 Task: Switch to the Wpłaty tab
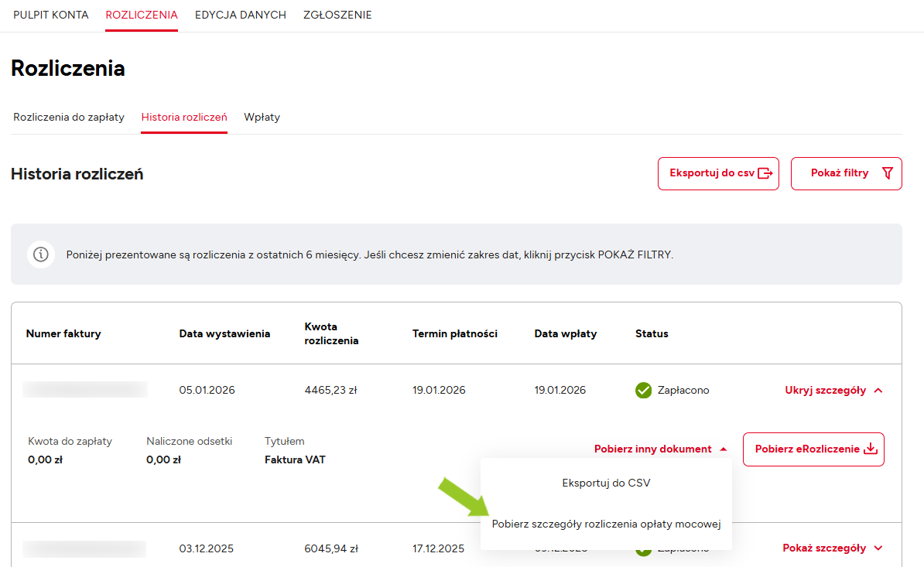pyautogui.click(x=262, y=118)
